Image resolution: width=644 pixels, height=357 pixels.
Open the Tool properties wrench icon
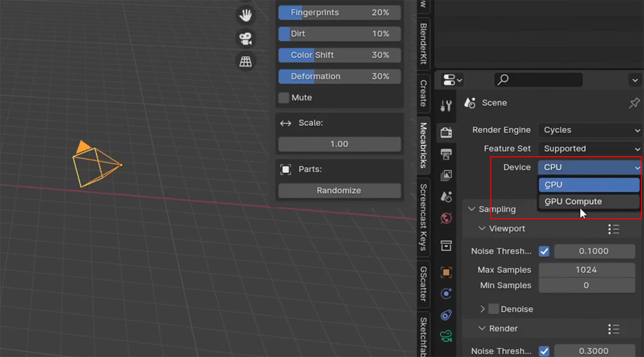tap(446, 106)
